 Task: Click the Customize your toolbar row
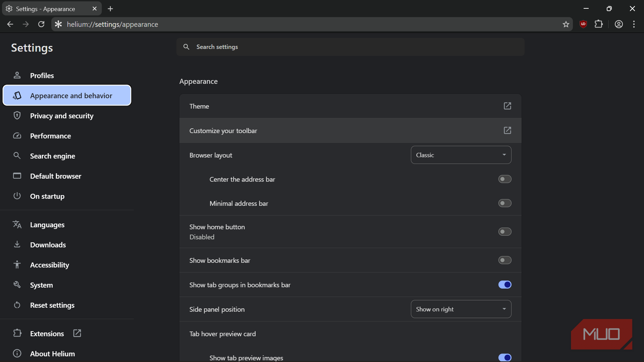[x=350, y=130]
